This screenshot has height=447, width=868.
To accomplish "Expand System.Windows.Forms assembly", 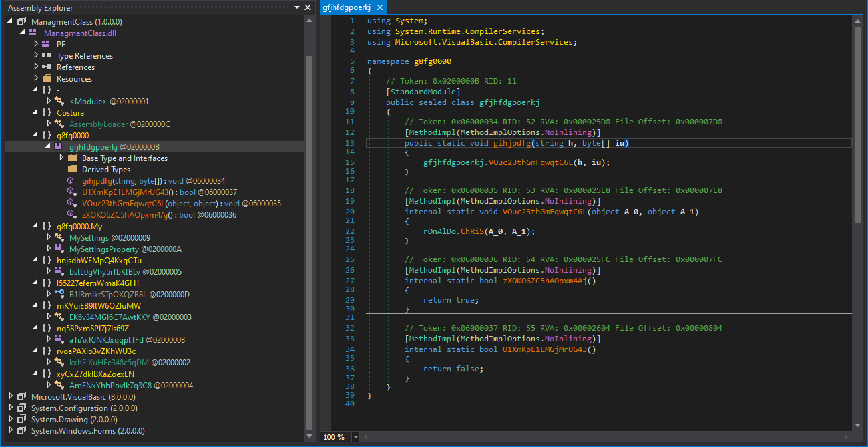I will pyautogui.click(x=11, y=431).
